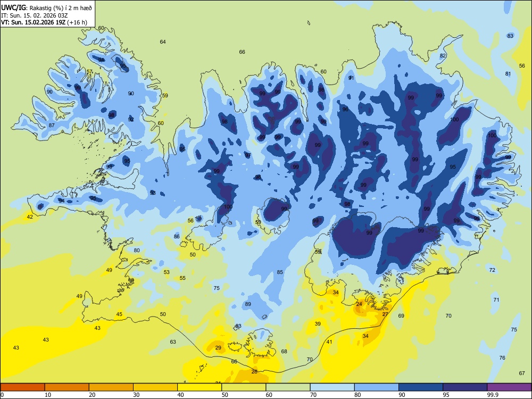Image resolution: width=532 pixels, height=399 pixels.
Task: Click the humidity value 71 on the map
Action: (x=496, y=300)
